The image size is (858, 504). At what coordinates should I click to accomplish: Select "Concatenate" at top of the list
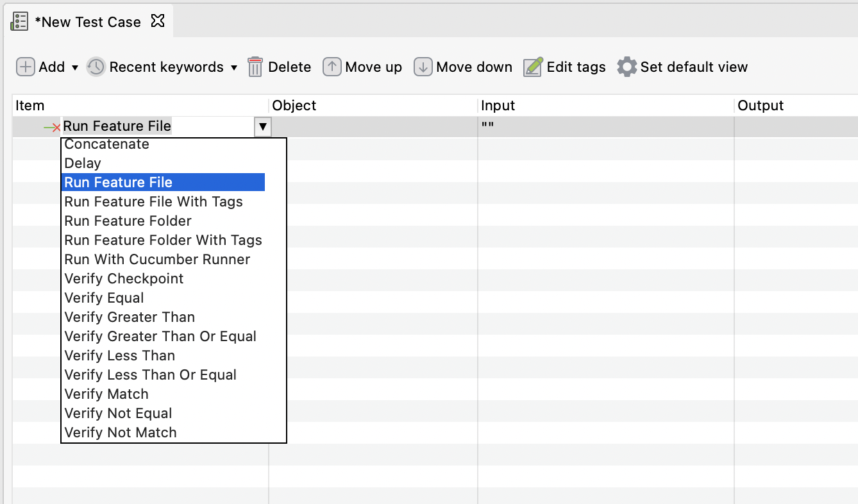(106, 144)
